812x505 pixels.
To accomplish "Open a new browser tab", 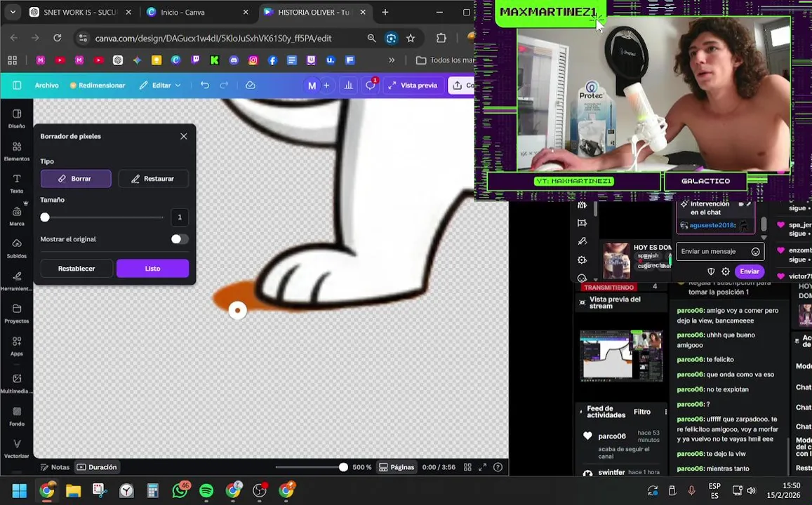I will coord(385,13).
